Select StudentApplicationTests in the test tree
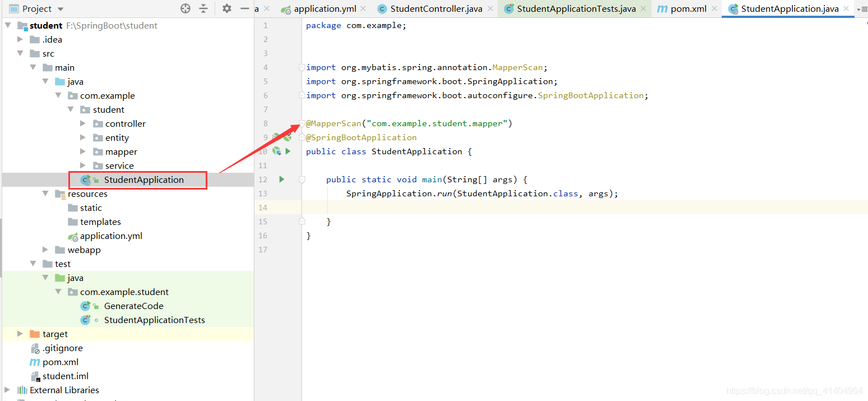Viewport: 868px width, 401px height. click(155, 320)
